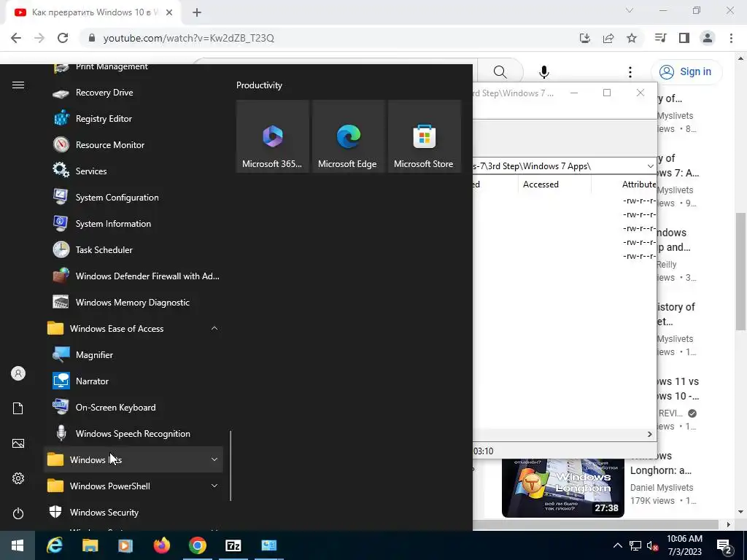The width and height of the screenshot is (747, 560).
Task: Open File Explorer from the taskbar
Action: click(90, 545)
